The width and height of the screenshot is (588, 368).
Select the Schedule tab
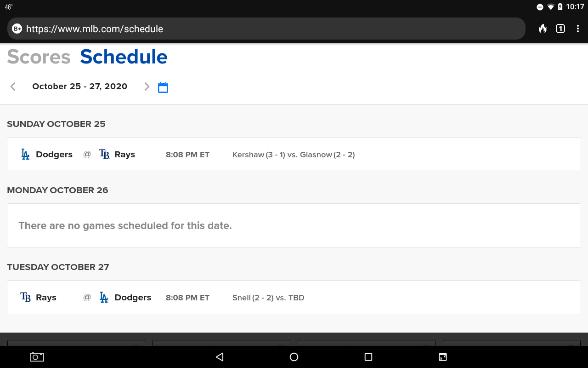[x=124, y=57]
